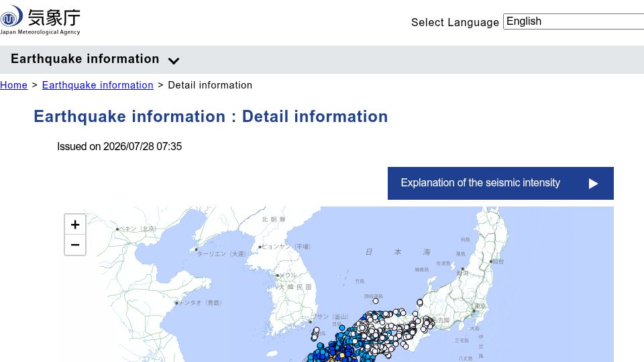Zoom in the map with the plus button

coord(75,225)
